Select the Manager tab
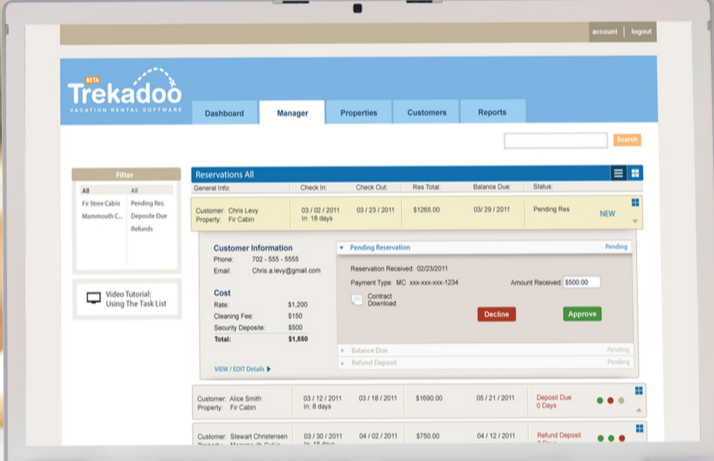 pos(292,113)
